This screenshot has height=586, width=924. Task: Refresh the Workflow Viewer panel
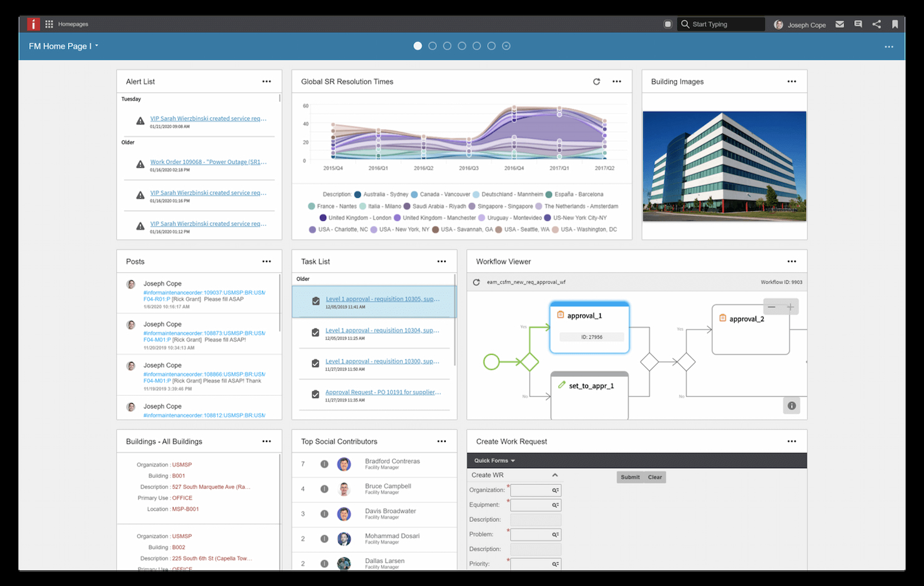pyautogui.click(x=478, y=282)
